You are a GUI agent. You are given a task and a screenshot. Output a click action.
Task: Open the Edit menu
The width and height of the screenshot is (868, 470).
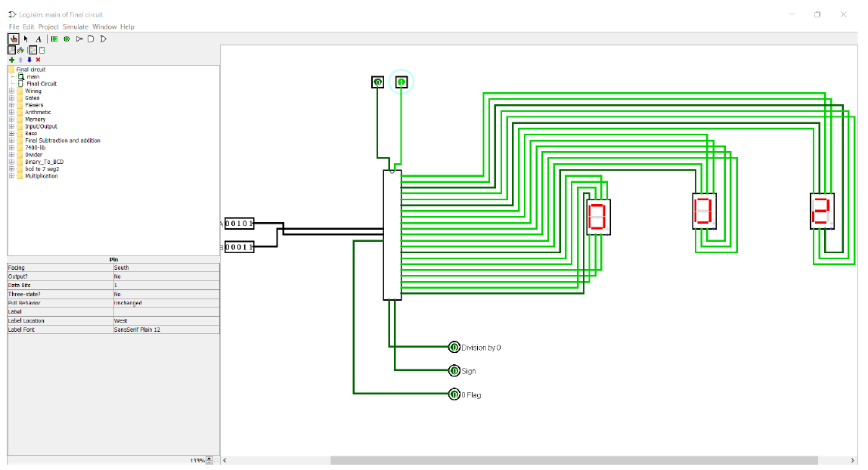point(28,26)
